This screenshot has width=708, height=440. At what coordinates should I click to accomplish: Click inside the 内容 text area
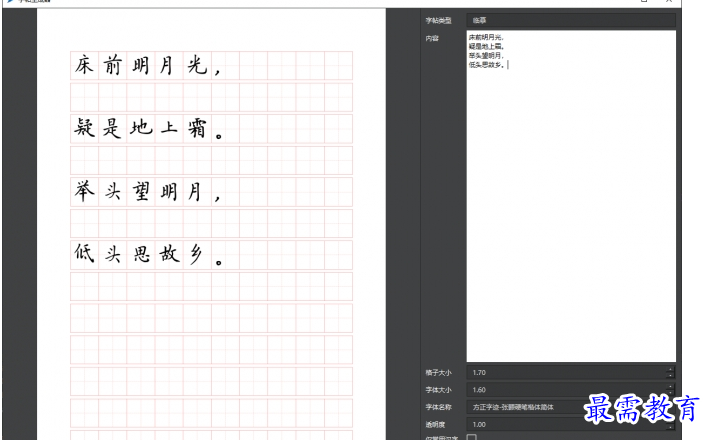coord(571,196)
